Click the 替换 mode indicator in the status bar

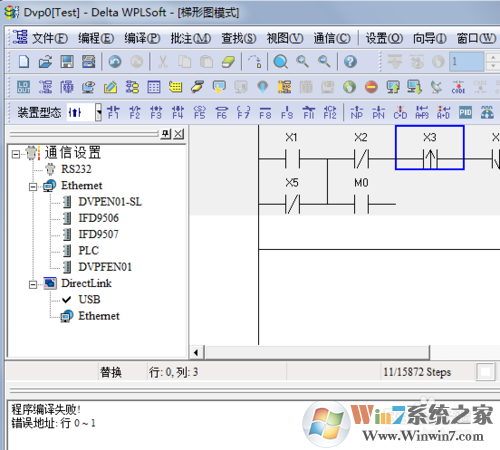pyautogui.click(x=111, y=372)
